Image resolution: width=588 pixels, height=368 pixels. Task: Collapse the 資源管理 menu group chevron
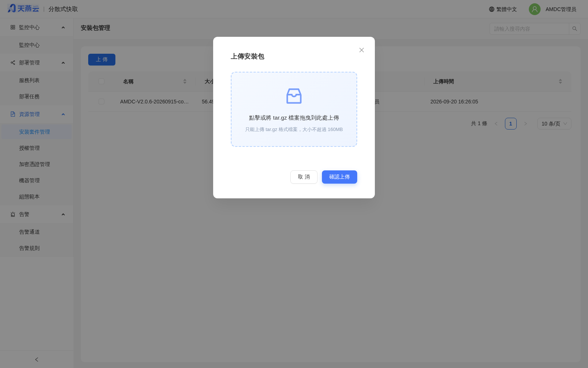coord(63,114)
